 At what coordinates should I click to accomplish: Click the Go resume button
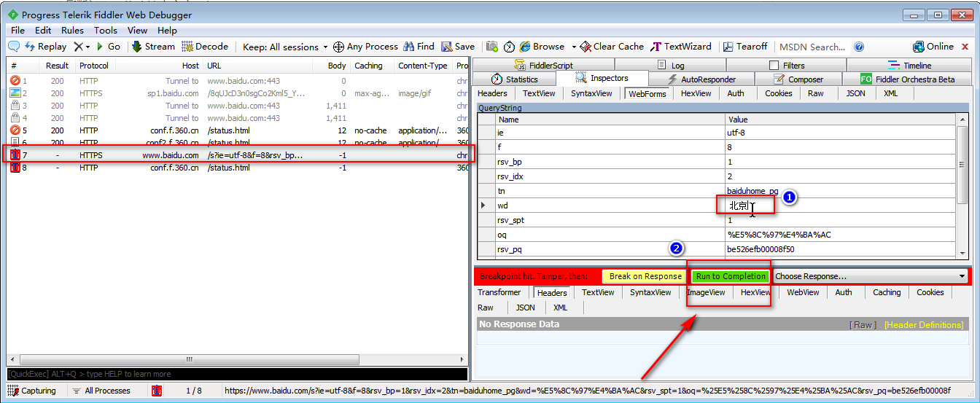108,47
